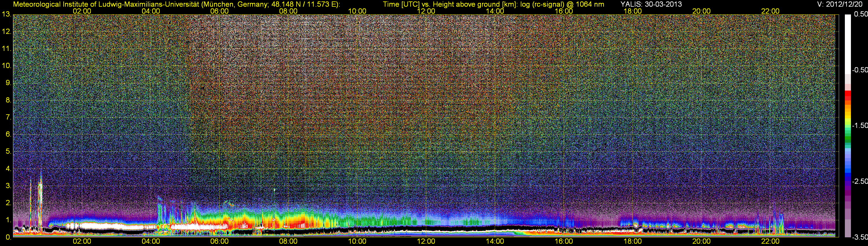This screenshot has height=246, width=868.
Task: Pick the 6 km height axis label
Action: [8, 134]
